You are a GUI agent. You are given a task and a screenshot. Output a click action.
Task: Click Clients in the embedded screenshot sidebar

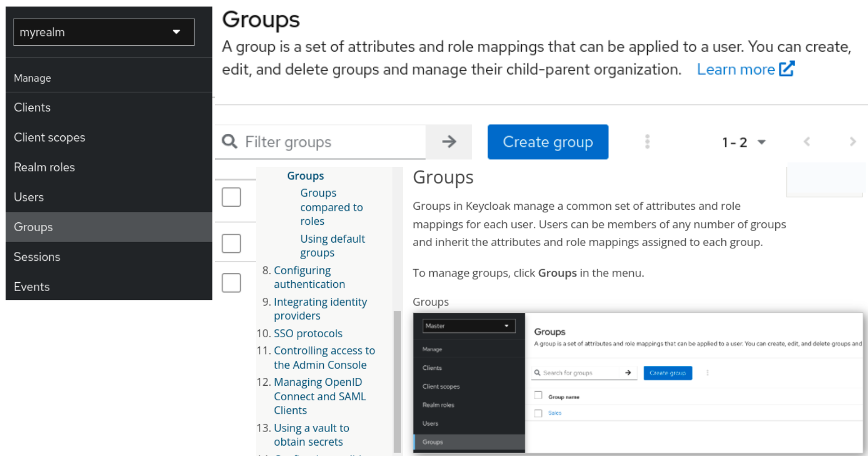click(432, 368)
